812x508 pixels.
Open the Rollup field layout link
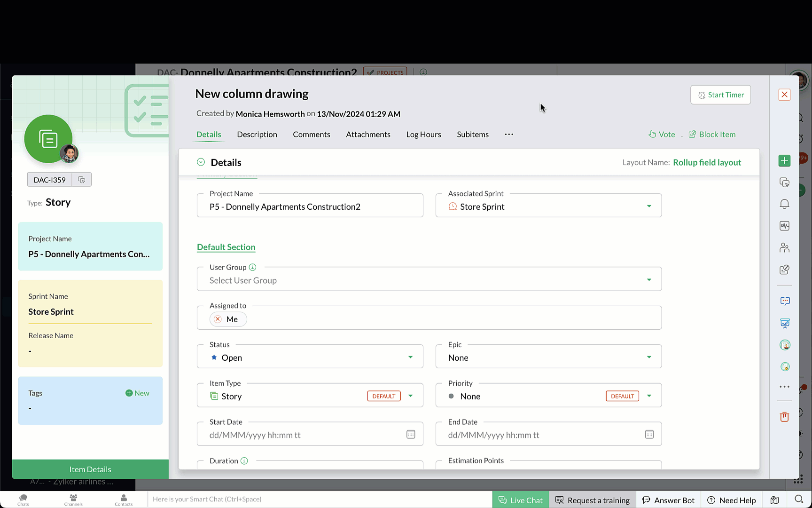coord(707,162)
